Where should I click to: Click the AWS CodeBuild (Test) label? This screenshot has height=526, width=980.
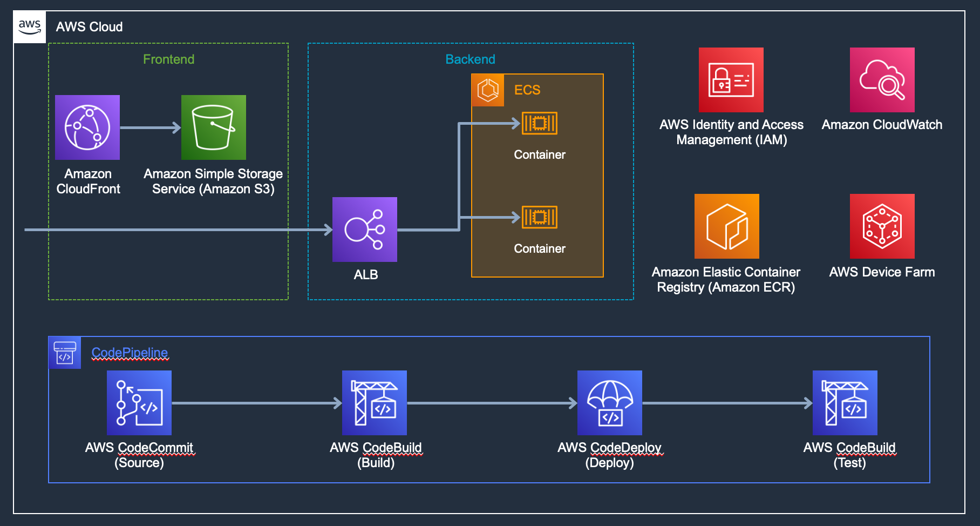point(849,455)
